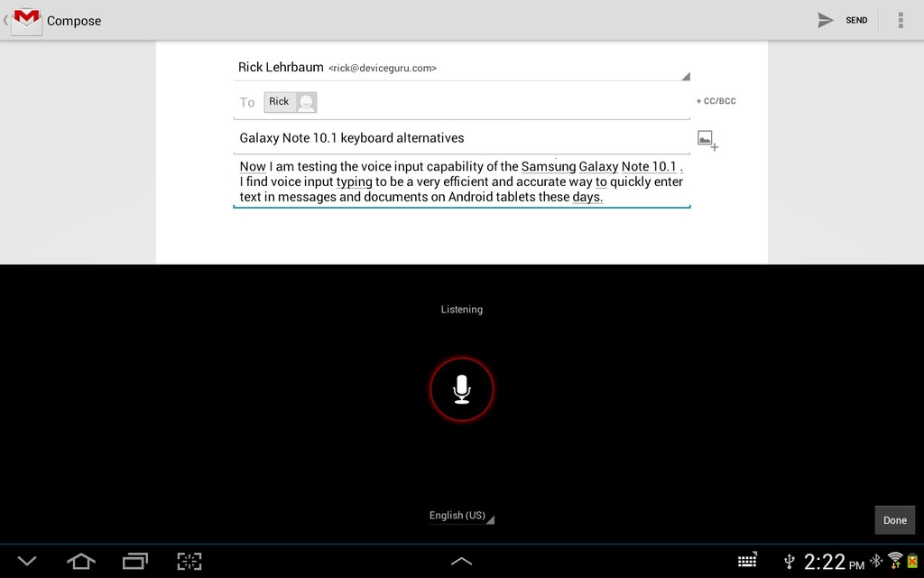924x578 pixels.
Task: Tap Done to finish voice input
Action: pos(894,520)
